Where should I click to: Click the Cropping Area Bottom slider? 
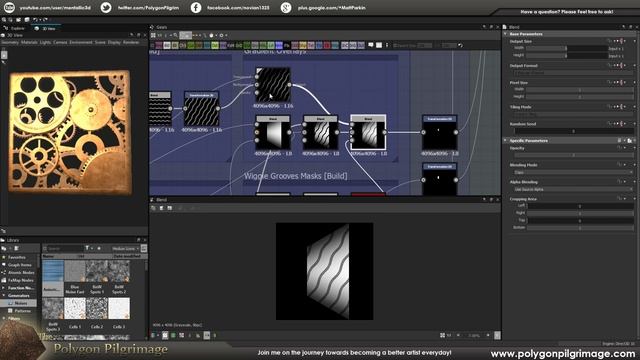(580, 228)
